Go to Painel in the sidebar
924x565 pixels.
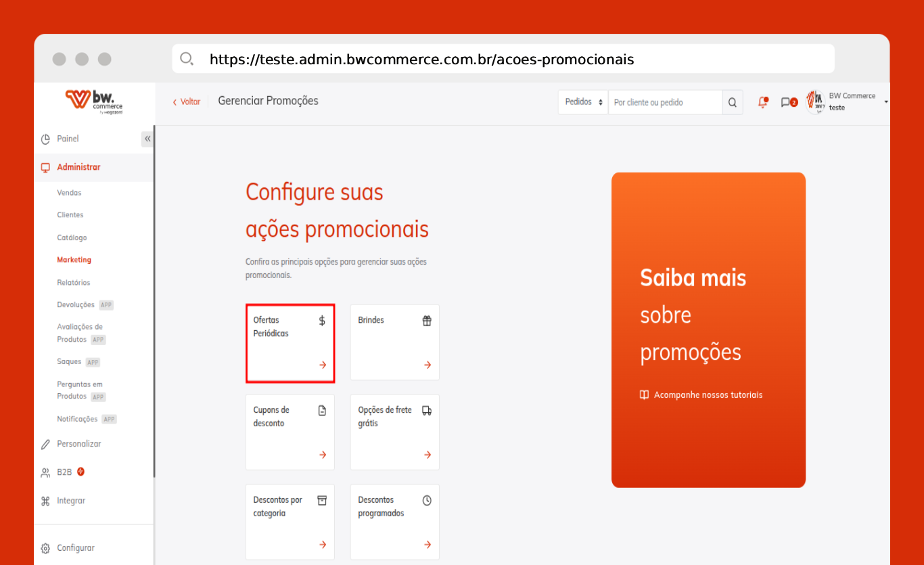[68, 139]
